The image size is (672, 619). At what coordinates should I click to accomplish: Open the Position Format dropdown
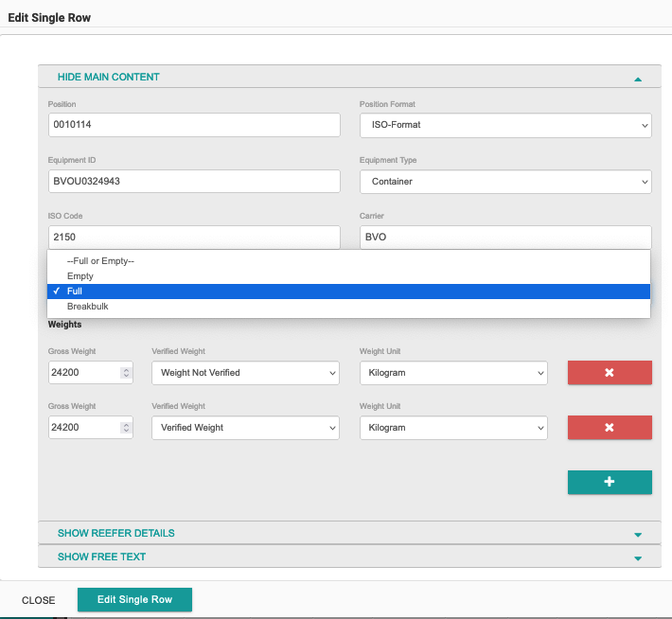(x=504, y=125)
